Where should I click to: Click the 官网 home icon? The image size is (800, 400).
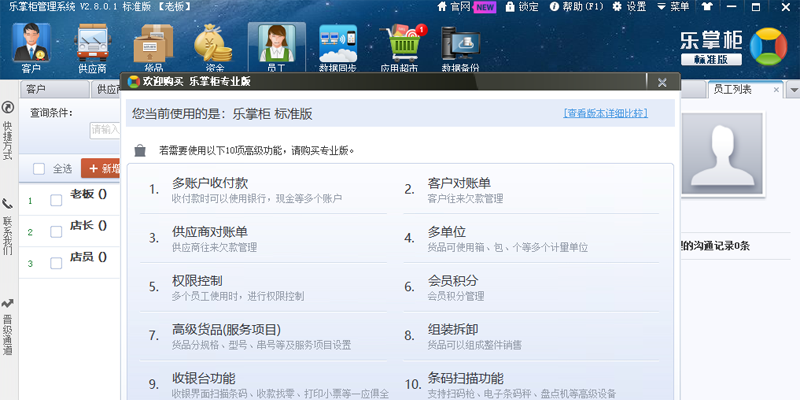pyautogui.click(x=442, y=7)
